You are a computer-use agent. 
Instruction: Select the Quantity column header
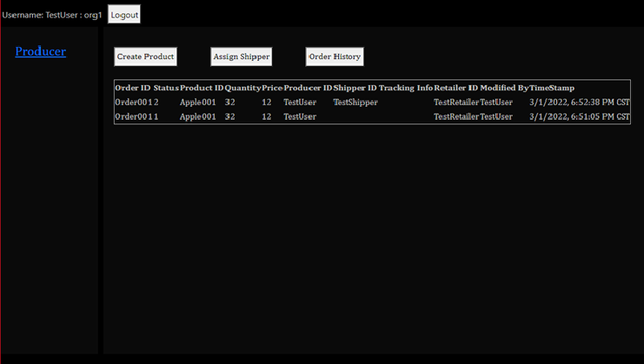[242, 88]
